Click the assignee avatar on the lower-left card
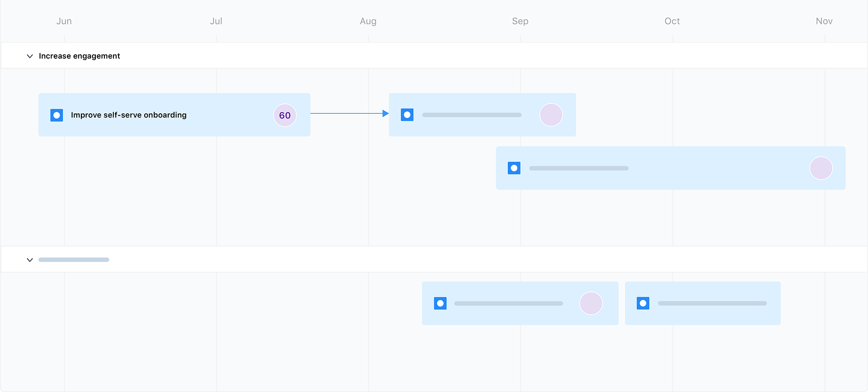868x392 pixels. point(590,303)
